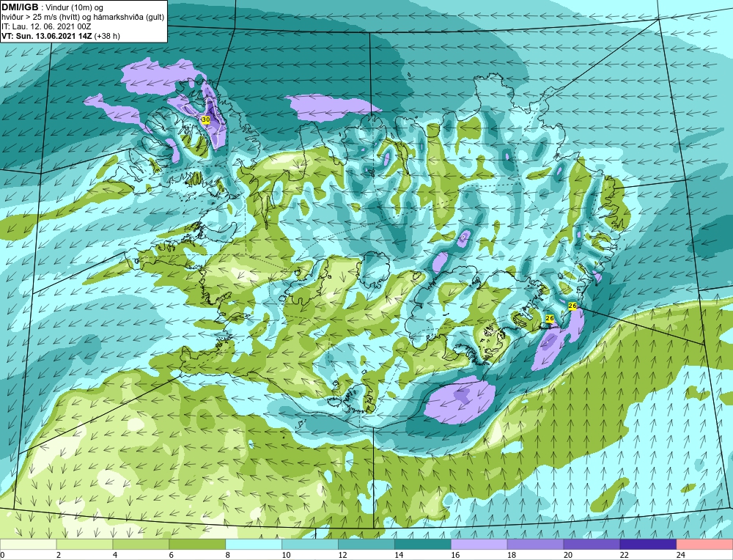The width and height of the screenshot is (733, 560).
Task: Click the DMI/IGB title text
Action: (20, 7)
